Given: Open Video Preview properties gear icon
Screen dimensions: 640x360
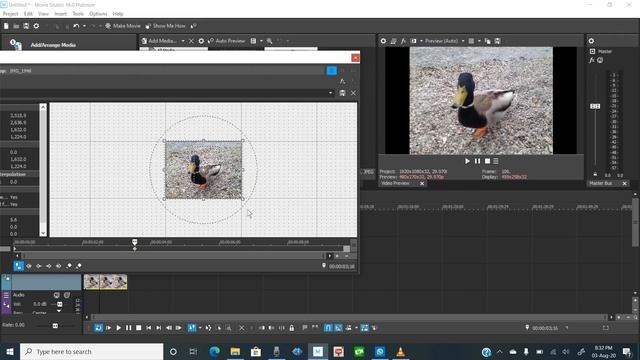Looking at the screenshot, I should pyautogui.click(x=383, y=41).
